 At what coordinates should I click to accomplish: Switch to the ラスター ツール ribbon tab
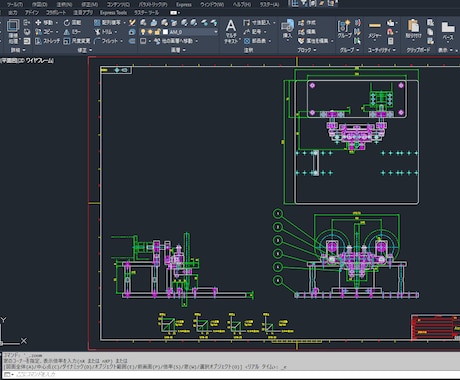(x=146, y=13)
